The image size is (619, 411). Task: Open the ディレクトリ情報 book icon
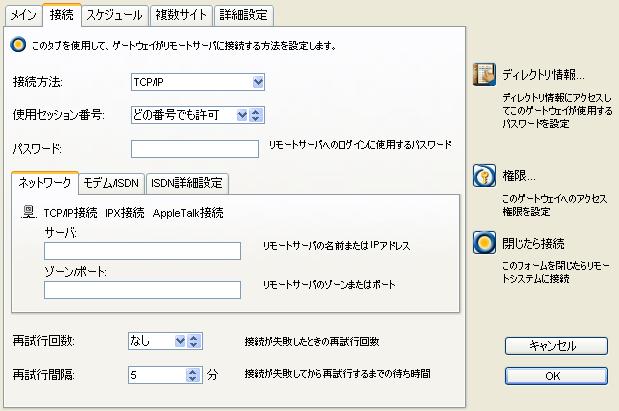484,74
